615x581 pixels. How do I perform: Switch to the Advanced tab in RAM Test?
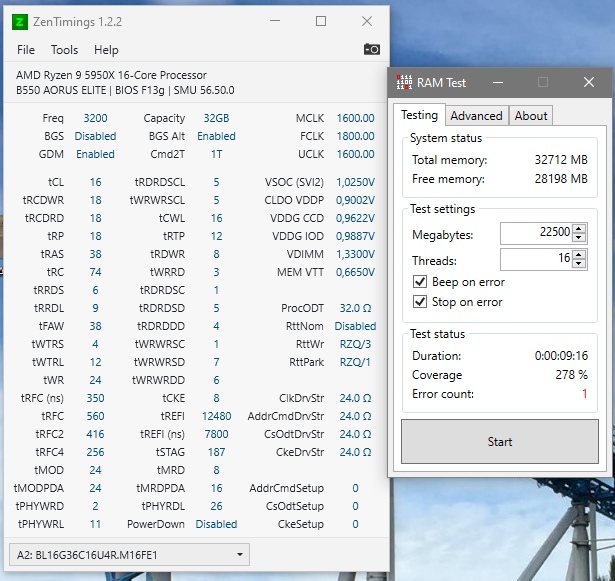coord(477,116)
